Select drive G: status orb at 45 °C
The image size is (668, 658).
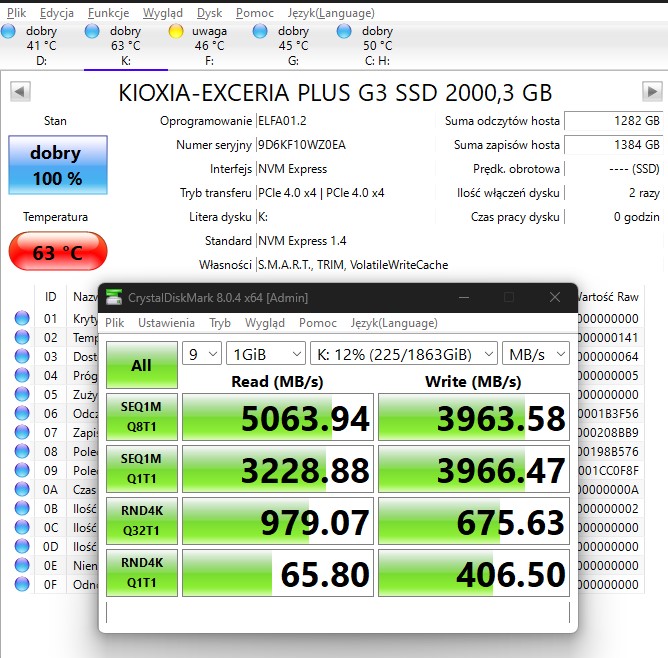click(x=260, y=32)
